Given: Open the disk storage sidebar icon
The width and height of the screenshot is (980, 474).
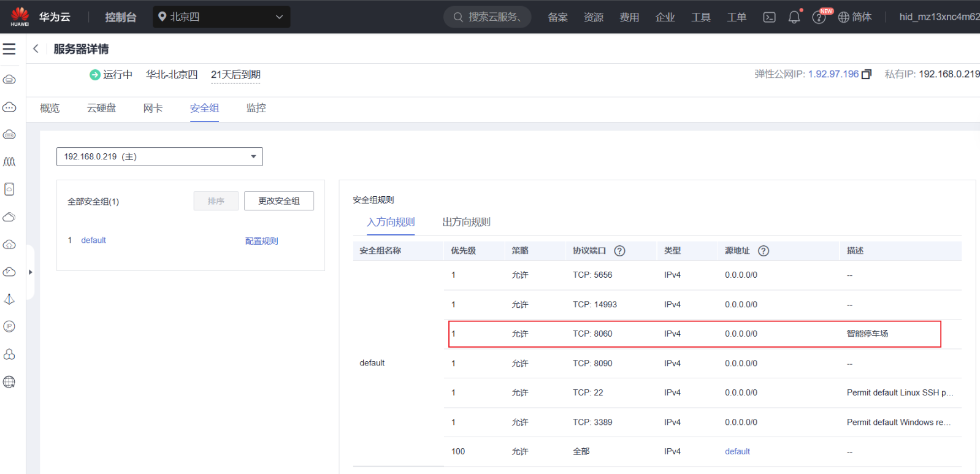Looking at the screenshot, I should click(x=9, y=189).
